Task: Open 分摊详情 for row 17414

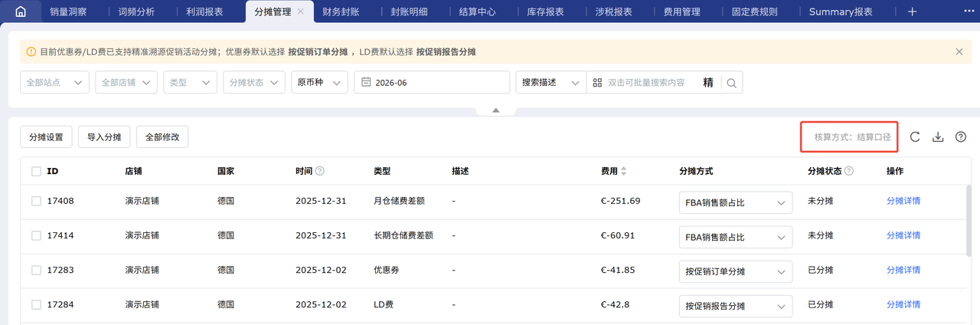Action: [x=903, y=235]
